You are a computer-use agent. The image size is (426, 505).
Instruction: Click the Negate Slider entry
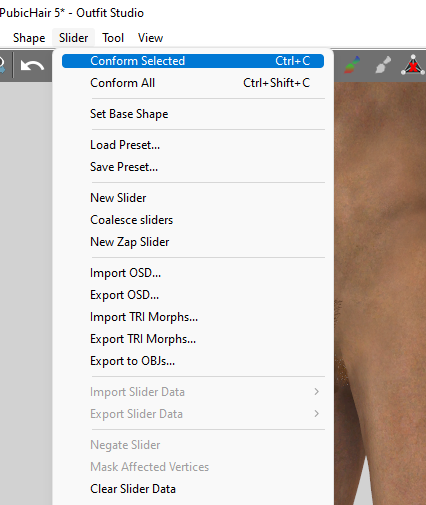point(193,445)
